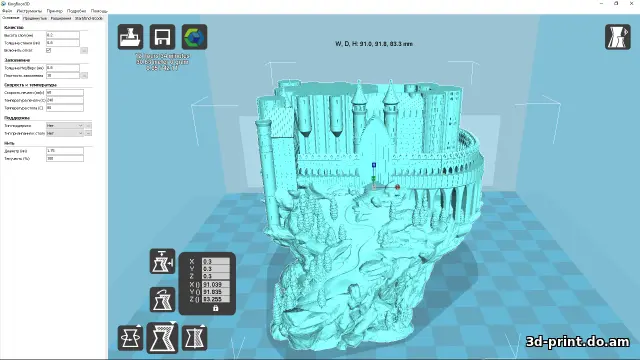Click the Size Z millimeter field

(x=216, y=299)
